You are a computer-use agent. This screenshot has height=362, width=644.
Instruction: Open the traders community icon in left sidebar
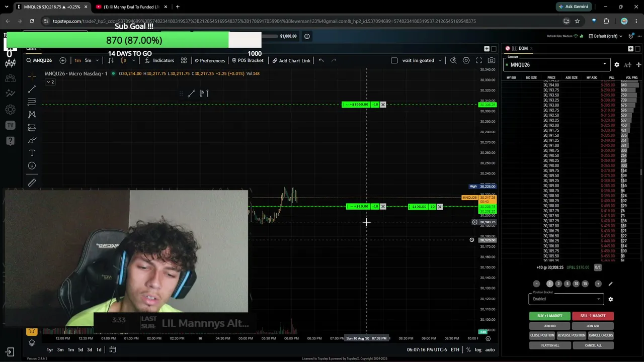point(10,78)
